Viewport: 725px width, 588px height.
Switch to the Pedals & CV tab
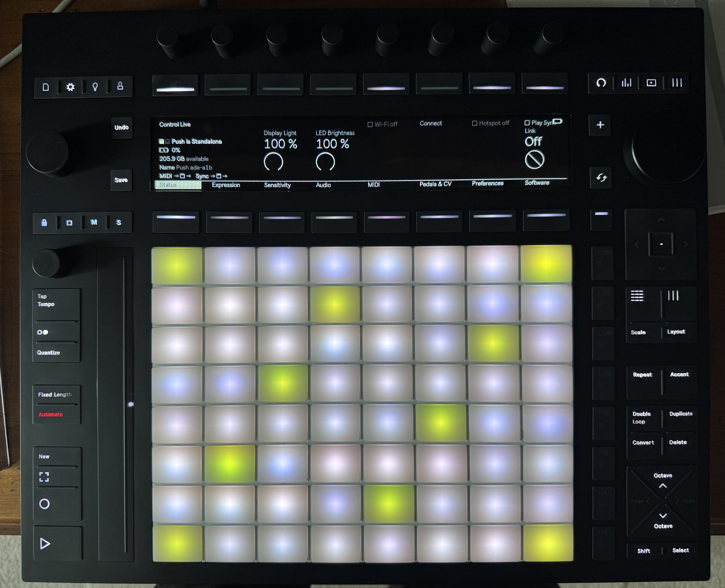(435, 184)
